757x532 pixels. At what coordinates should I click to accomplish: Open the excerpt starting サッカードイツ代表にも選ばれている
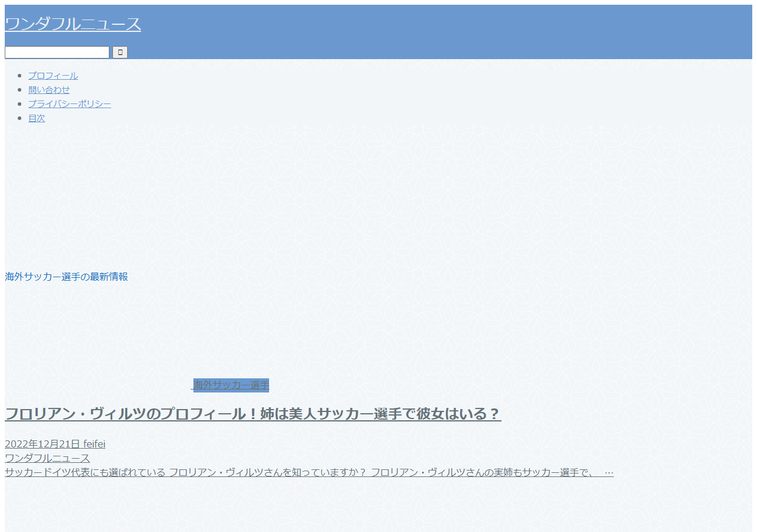point(309,472)
